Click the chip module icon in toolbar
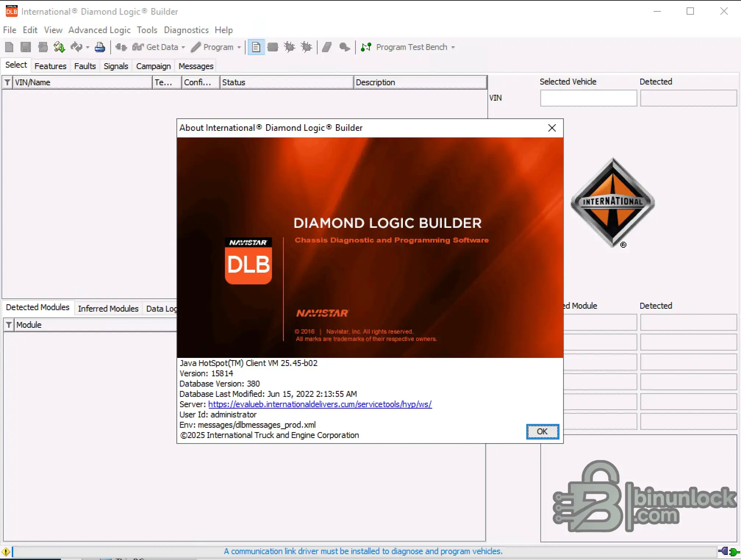The width and height of the screenshot is (741, 560). [273, 47]
